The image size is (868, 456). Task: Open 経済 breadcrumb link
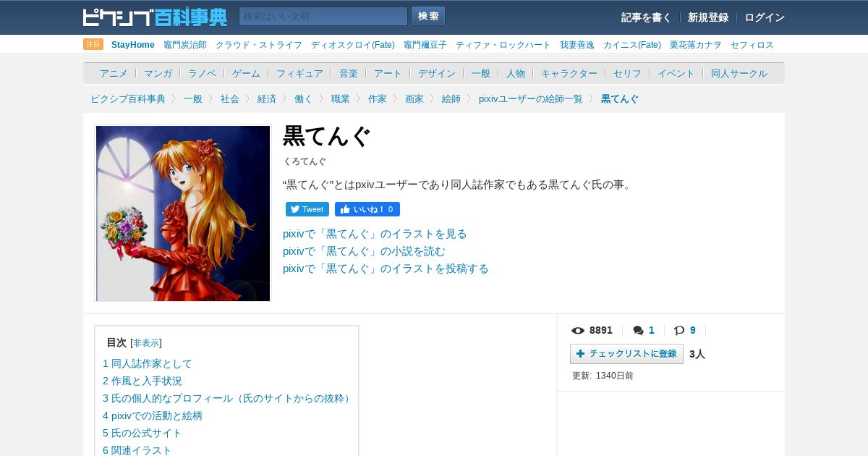(x=267, y=98)
